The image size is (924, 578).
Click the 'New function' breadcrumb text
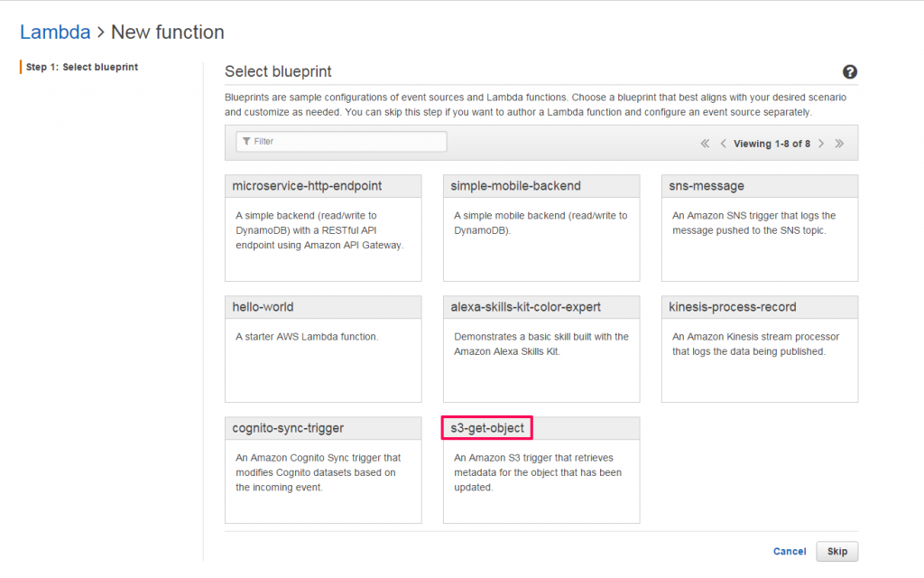click(167, 32)
